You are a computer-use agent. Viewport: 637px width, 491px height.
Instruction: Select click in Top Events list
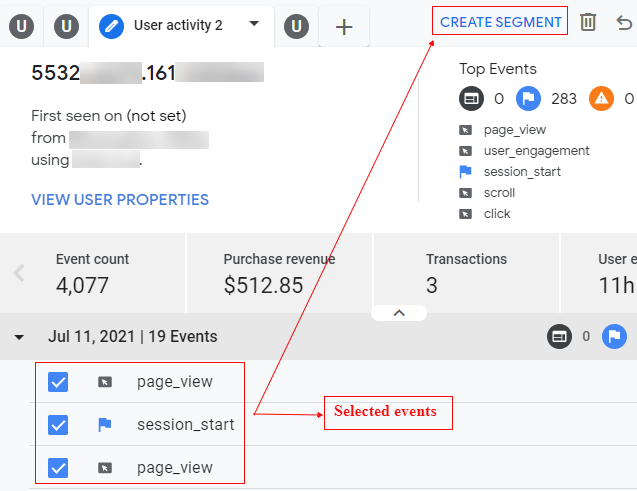(x=497, y=214)
